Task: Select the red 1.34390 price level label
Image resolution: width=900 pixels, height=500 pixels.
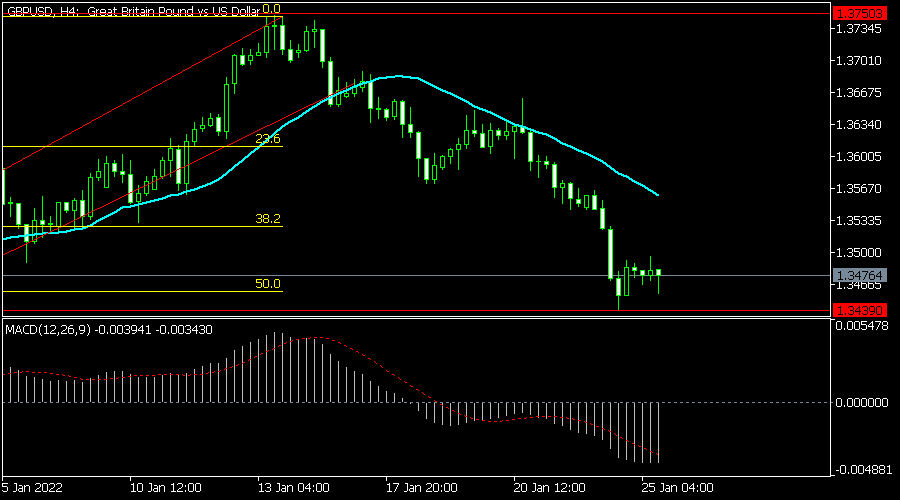Action: [859, 311]
